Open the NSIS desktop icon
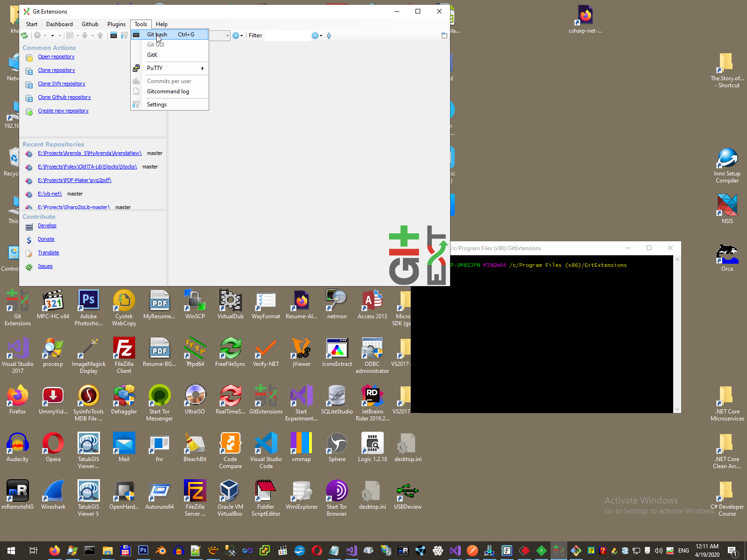 click(727, 209)
